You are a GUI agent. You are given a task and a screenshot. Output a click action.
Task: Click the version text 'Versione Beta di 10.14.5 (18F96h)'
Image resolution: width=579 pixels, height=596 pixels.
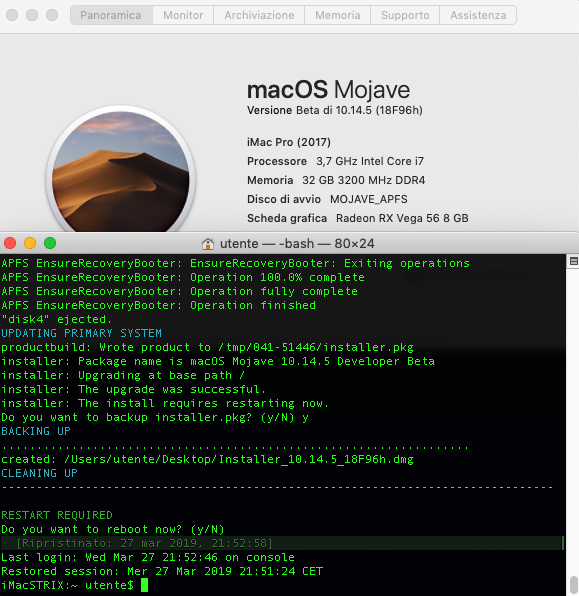(x=335, y=110)
